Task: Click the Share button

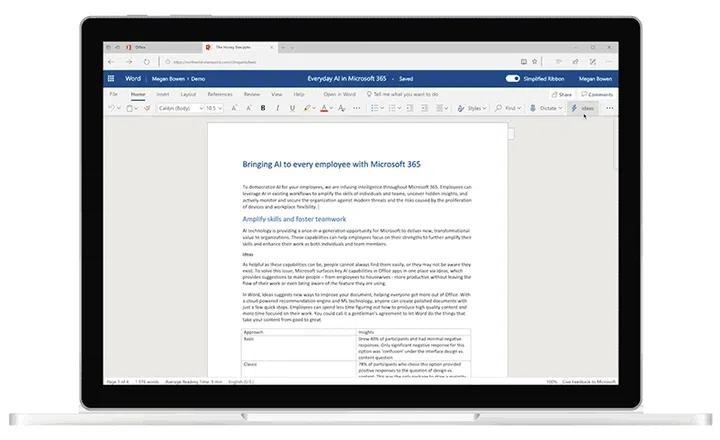Action: click(x=562, y=94)
